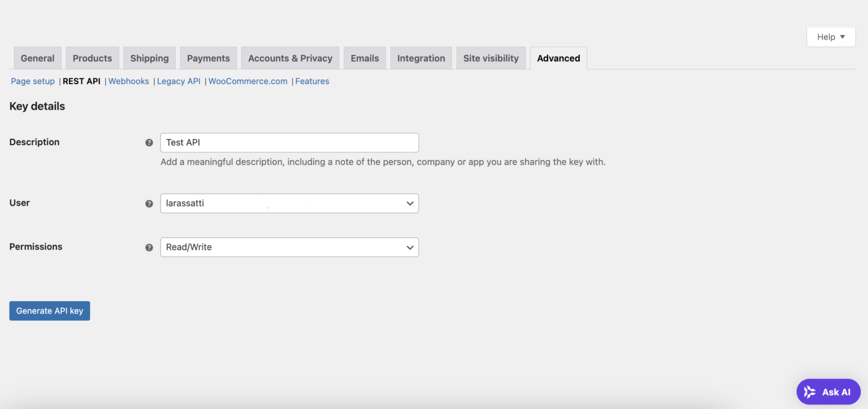Click the Permissions help tooltip icon

149,247
